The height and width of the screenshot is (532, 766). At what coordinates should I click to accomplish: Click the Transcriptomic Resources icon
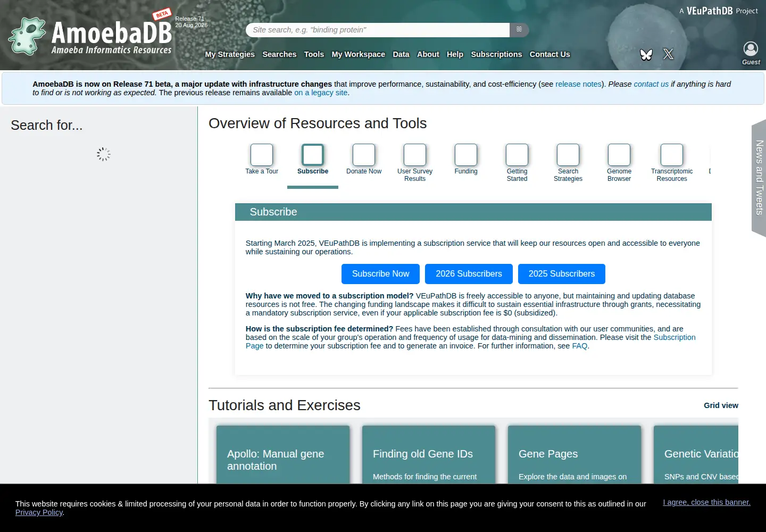[672, 155]
